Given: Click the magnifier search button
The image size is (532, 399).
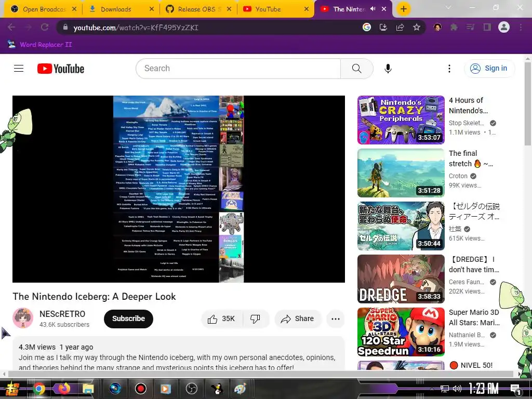Looking at the screenshot, I should (356, 69).
